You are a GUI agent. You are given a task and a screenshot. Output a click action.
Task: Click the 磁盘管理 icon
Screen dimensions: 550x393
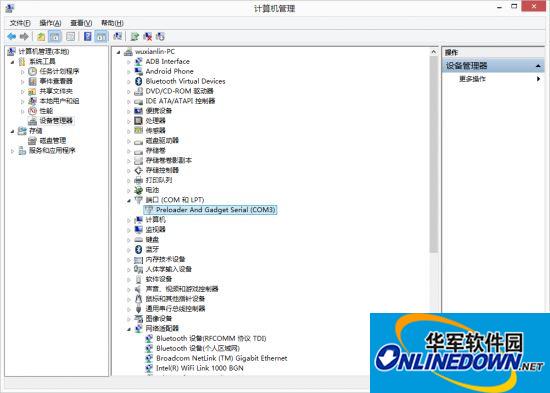click(x=32, y=141)
